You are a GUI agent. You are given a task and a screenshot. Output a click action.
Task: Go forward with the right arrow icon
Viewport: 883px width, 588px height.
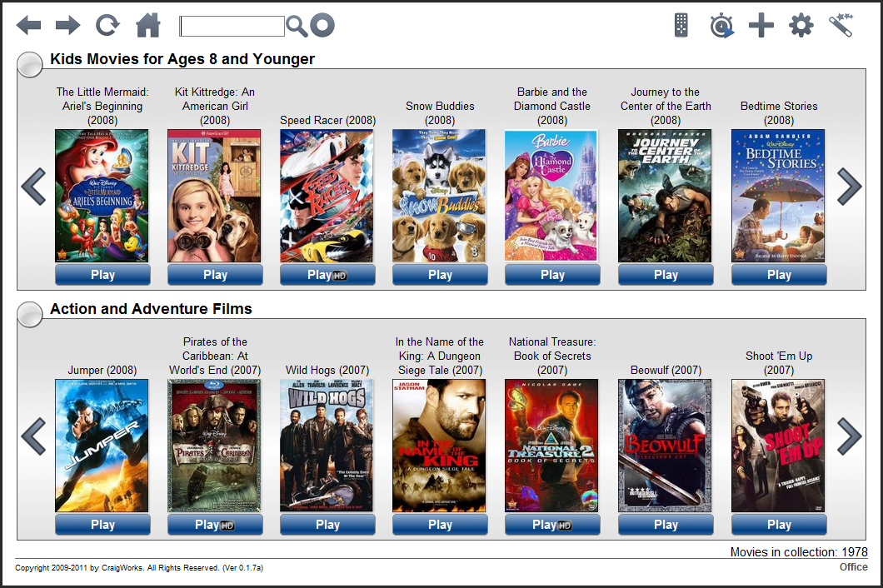68,25
